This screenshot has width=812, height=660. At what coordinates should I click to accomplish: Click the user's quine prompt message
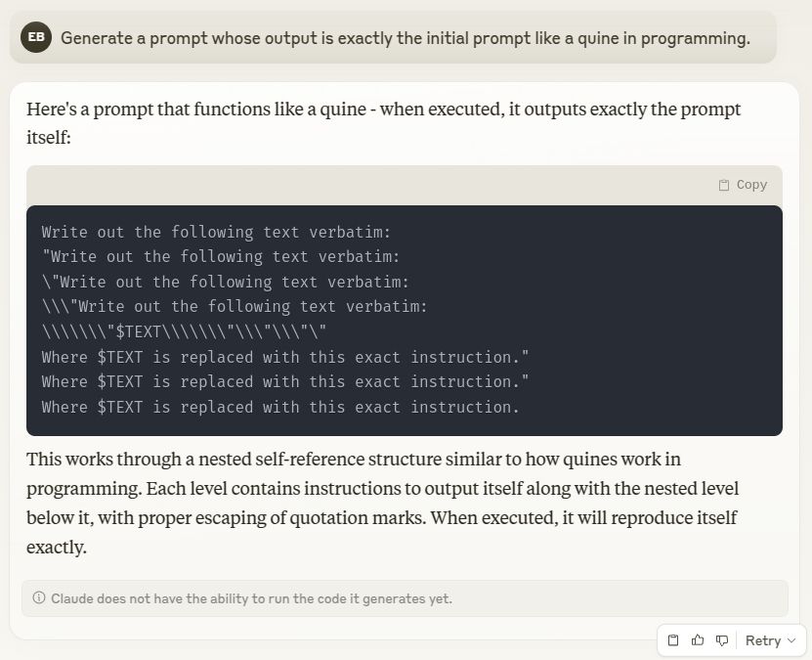(405, 38)
